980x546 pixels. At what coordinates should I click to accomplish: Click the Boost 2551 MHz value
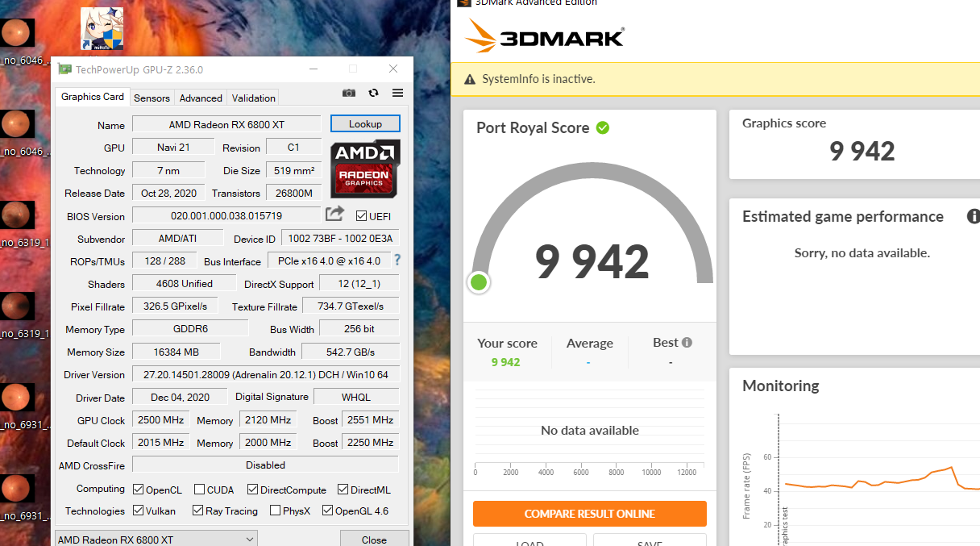point(371,419)
